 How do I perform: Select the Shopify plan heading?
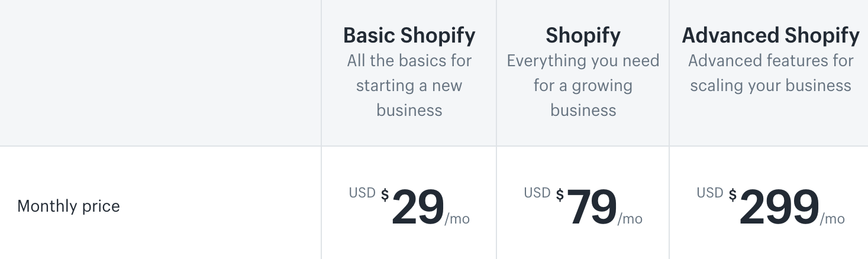(583, 35)
